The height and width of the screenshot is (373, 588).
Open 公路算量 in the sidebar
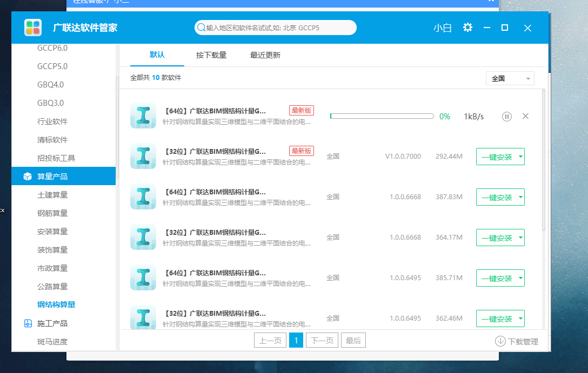pyautogui.click(x=52, y=287)
